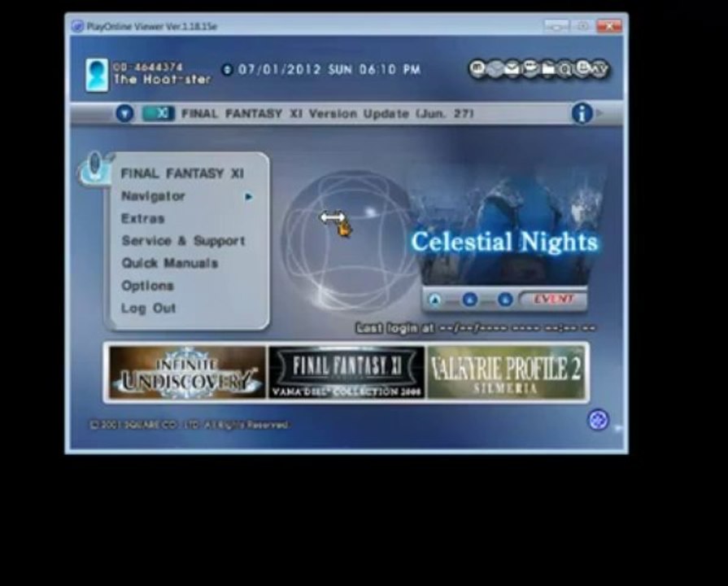
Task: Open Service & Support menu entry
Action: click(x=183, y=241)
